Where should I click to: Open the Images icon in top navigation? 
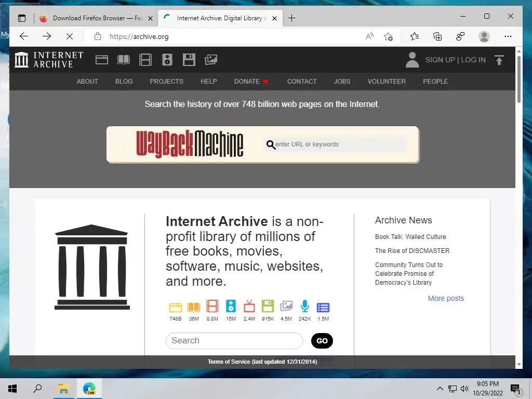pyautogui.click(x=211, y=60)
